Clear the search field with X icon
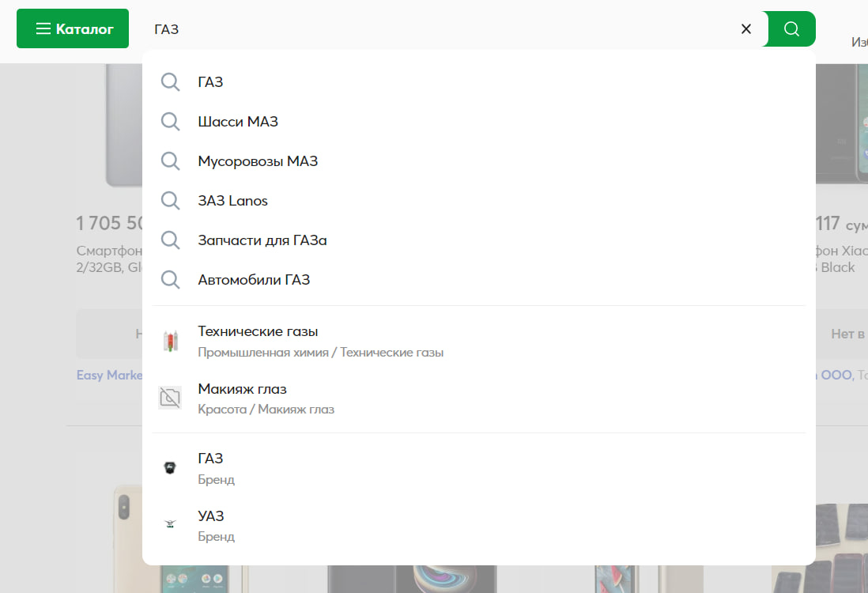 click(745, 28)
